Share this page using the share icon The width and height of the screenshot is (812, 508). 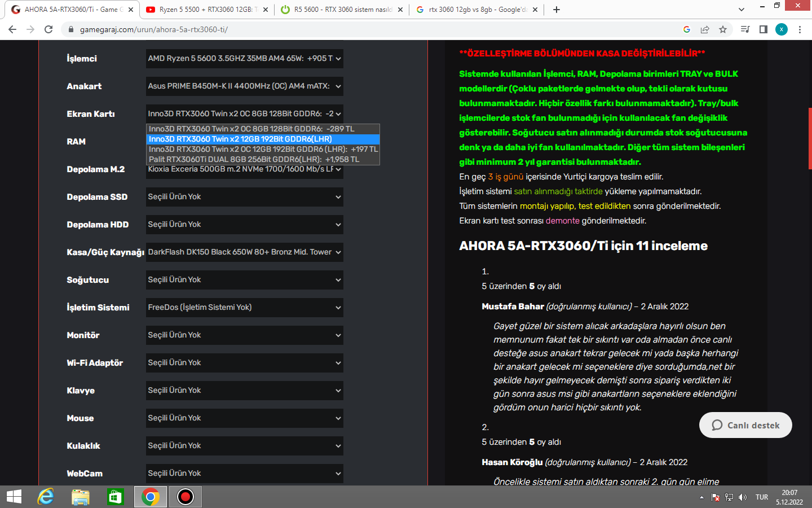pyautogui.click(x=705, y=29)
